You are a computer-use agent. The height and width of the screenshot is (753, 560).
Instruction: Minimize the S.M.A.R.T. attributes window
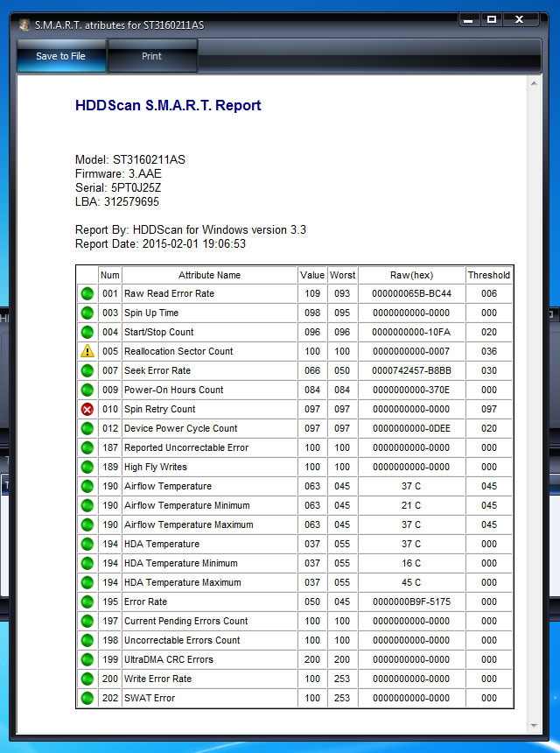(469, 19)
